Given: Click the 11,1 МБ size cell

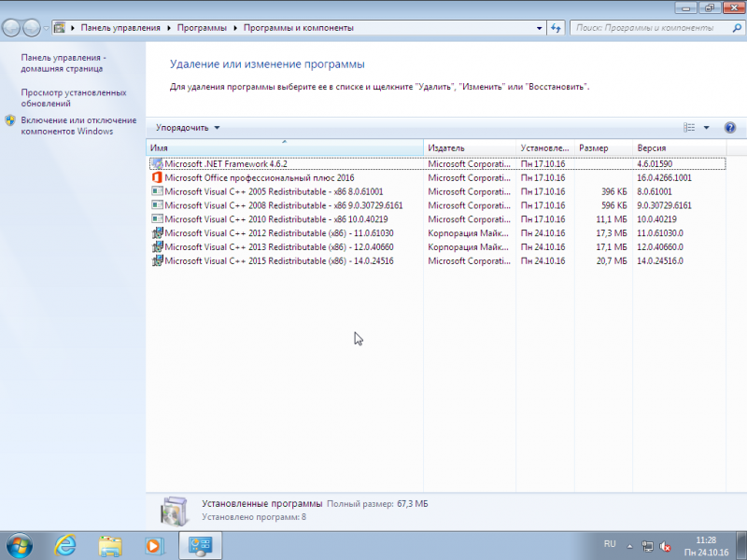Looking at the screenshot, I should [x=612, y=219].
